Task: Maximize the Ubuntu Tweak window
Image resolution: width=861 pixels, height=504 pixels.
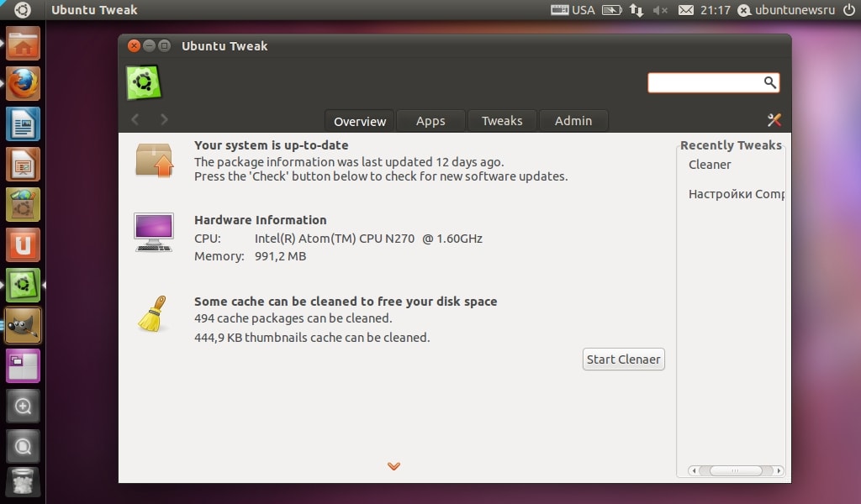Action: pos(164,45)
